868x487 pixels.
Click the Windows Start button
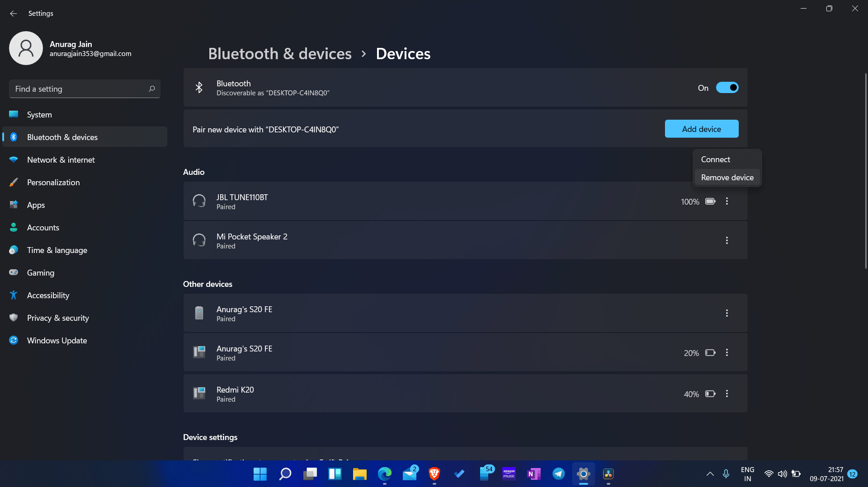[260, 474]
